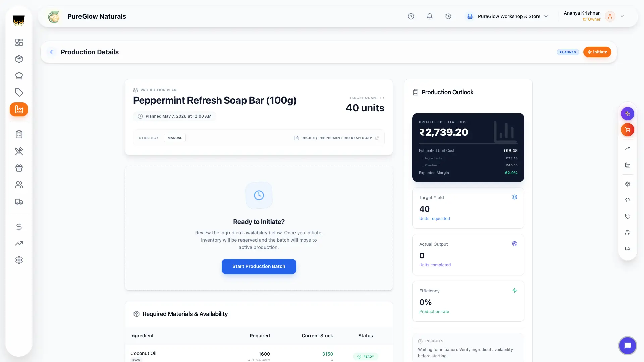Click the READY status badge for Coconut Oil
Viewport: 644px width, 362px height.
pyautogui.click(x=366, y=357)
